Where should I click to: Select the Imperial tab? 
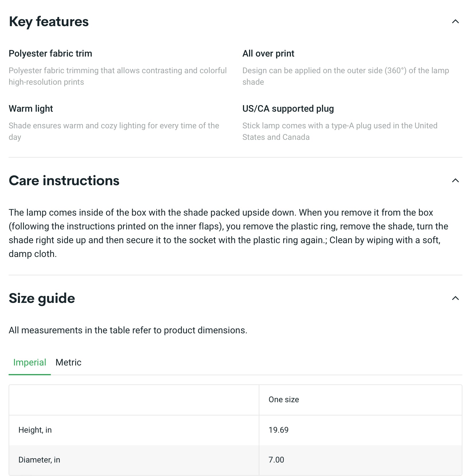coord(30,362)
